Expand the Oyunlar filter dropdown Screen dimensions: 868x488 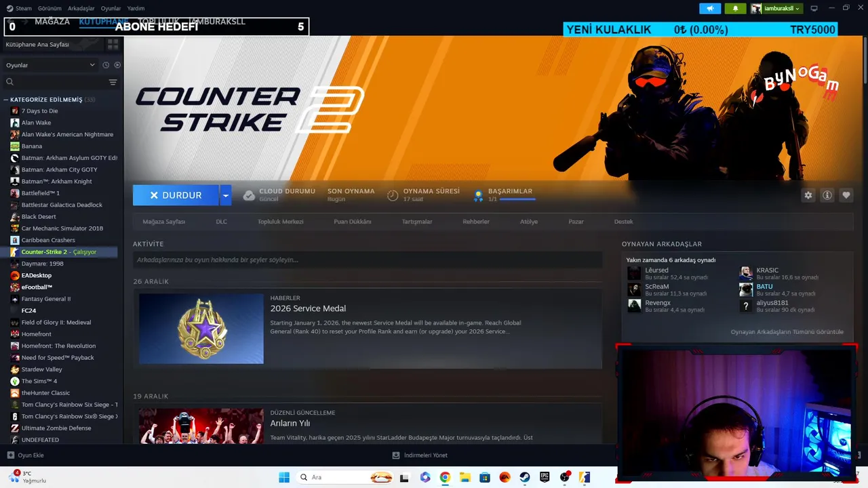tap(51, 65)
